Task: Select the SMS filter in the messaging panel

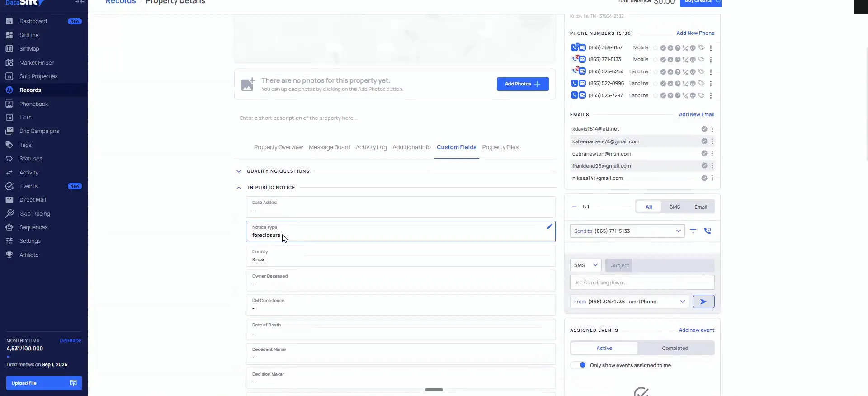Action: (675, 207)
